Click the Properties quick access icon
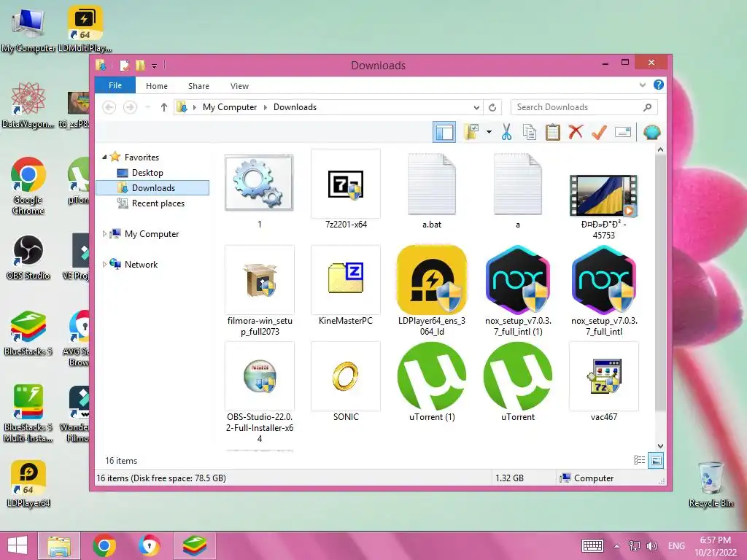 tap(124, 65)
